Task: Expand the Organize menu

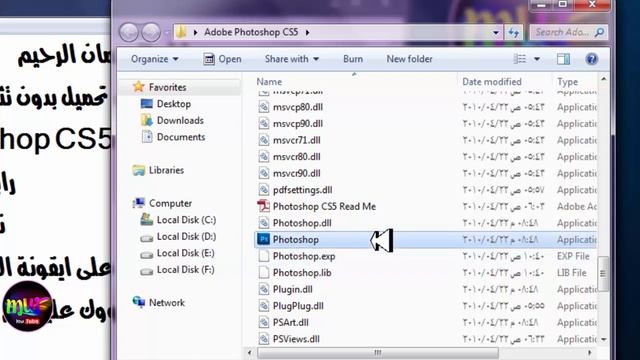Action: click(155, 59)
